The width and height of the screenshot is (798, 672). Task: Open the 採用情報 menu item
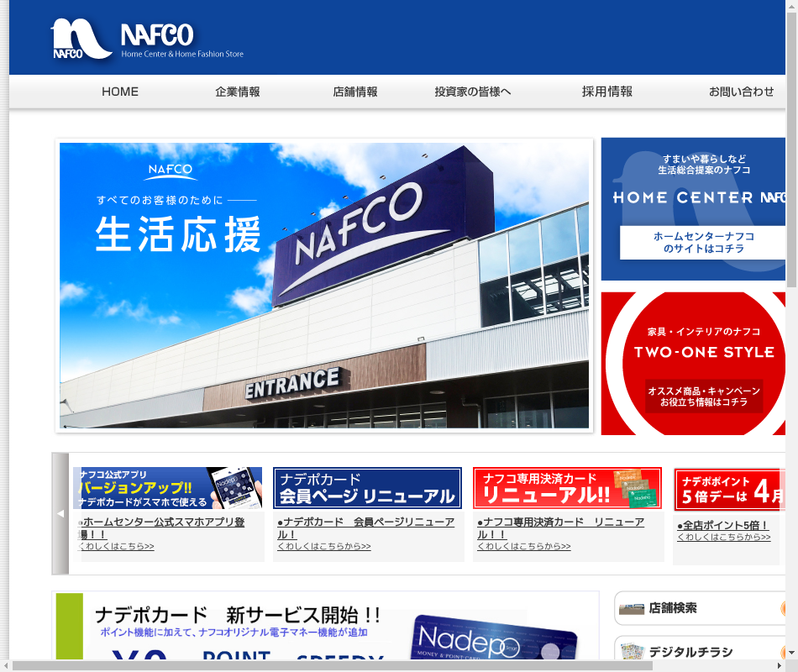coord(607,92)
